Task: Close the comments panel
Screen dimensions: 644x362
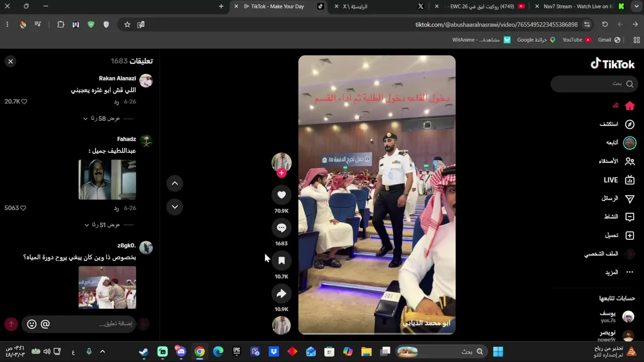Action: (11, 61)
